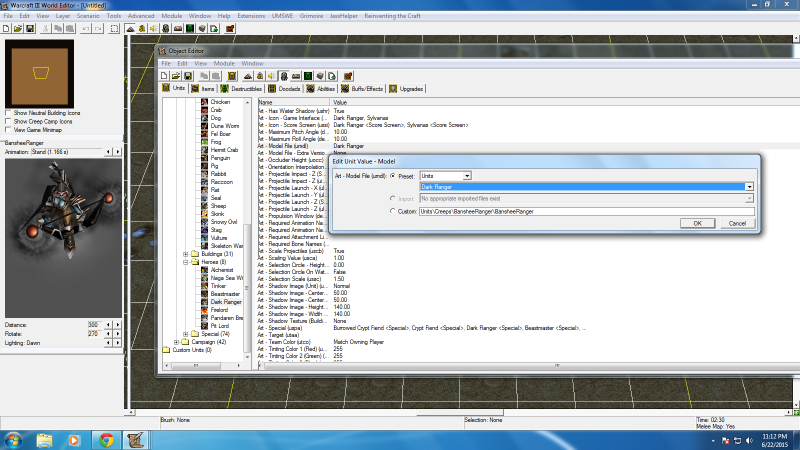The width and height of the screenshot is (800, 450).
Task: Increase the Distance value arrow
Action: (118, 324)
